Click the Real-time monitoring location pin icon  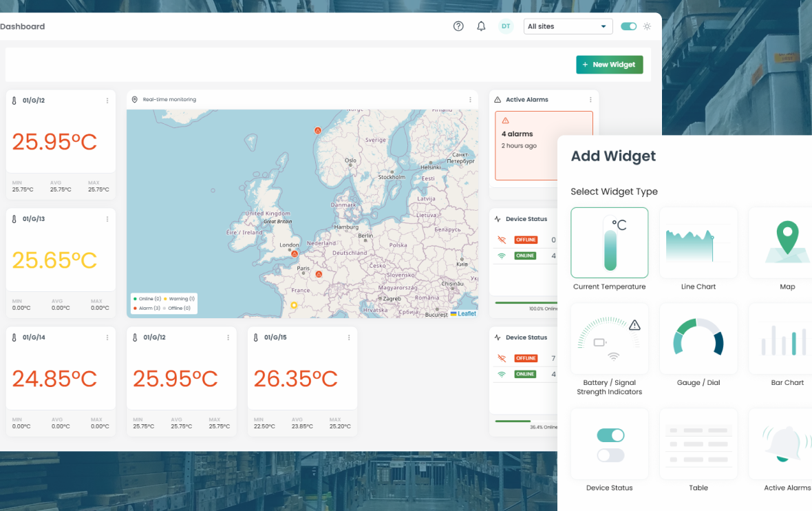click(135, 99)
